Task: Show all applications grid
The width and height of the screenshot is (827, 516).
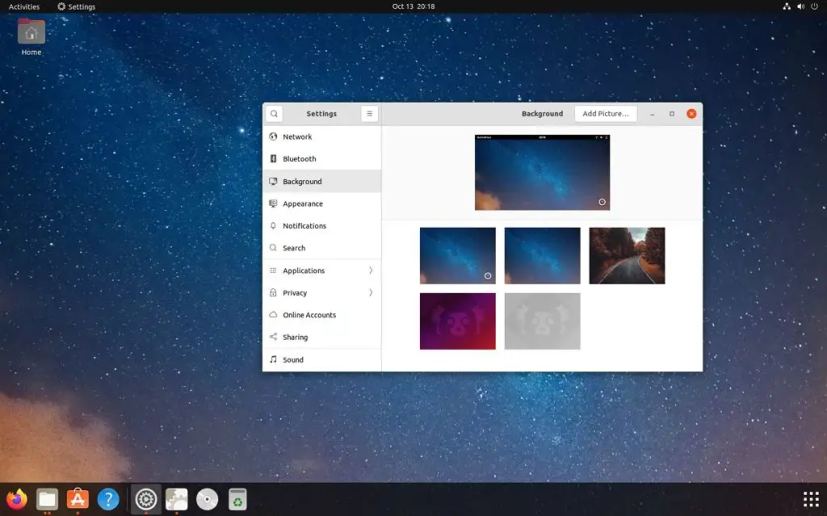Action: click(x=810, y=499)
